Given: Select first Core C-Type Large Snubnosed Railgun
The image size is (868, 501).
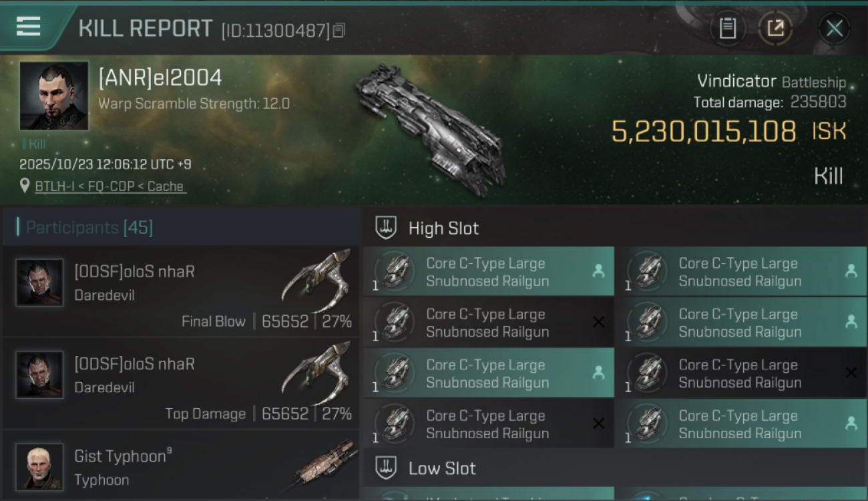Looking at the screenshot, I should (488, 272).
